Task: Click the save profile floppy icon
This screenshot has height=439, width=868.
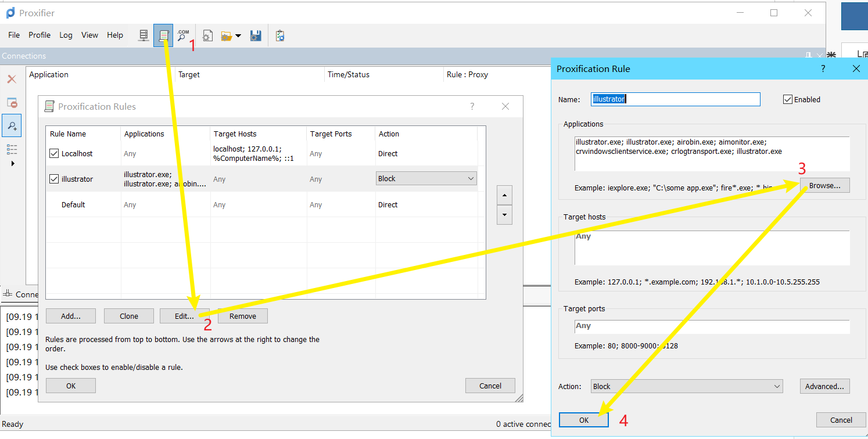Action: tap(256, 35)
